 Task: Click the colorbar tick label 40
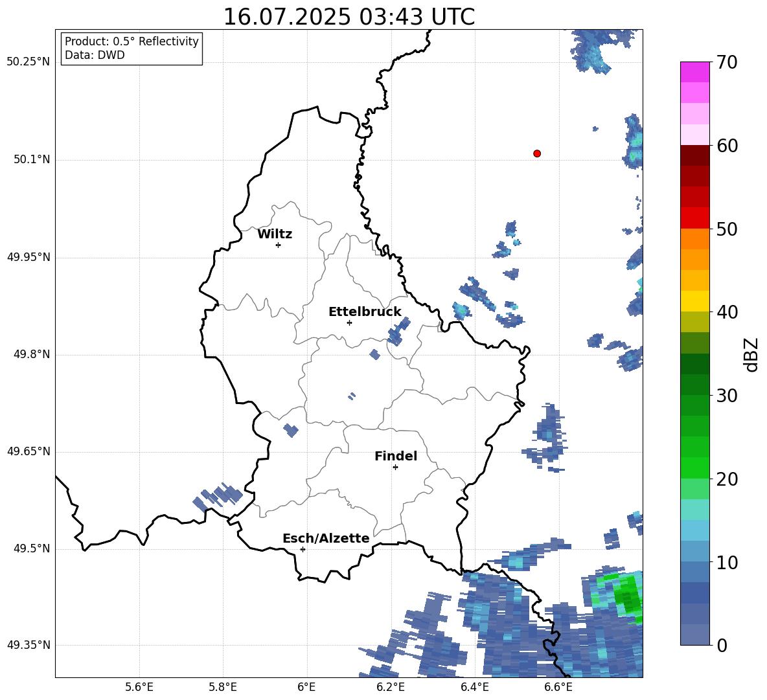[x=727, y=312]
